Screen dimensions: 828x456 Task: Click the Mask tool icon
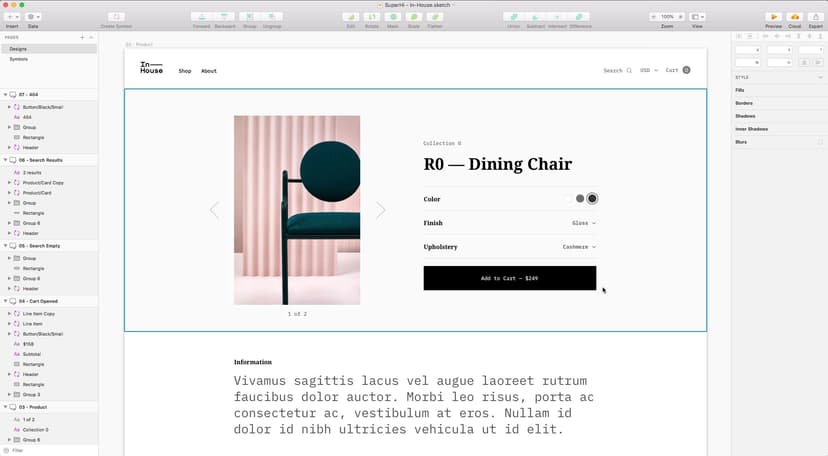click(393, 17)
